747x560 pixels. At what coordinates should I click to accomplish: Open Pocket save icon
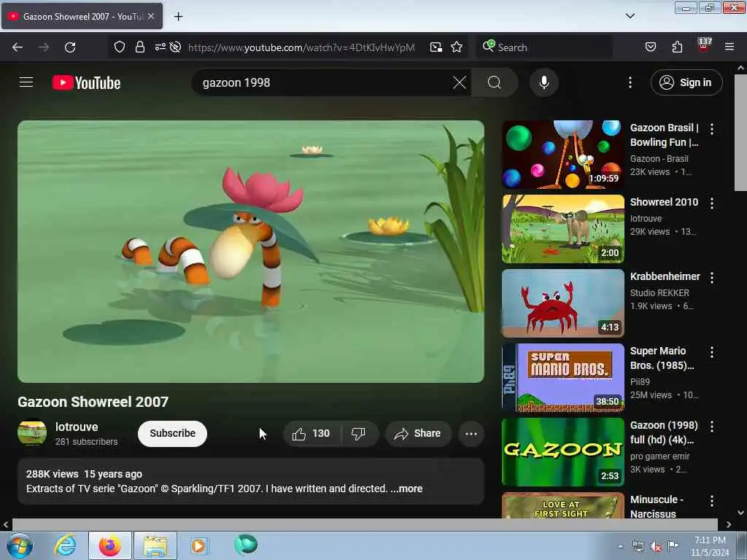point(650,47)
